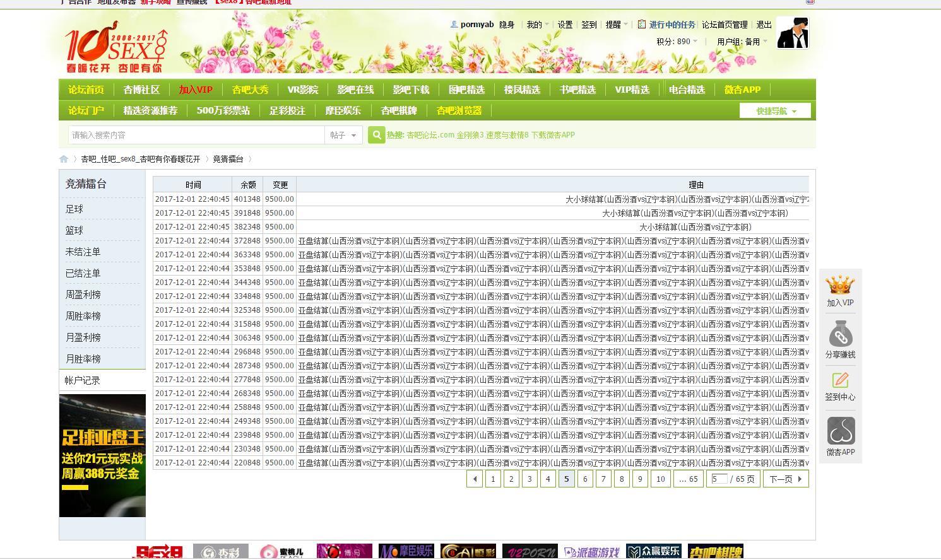This screenshot has height=560, width=941.
Task: Click the balance cell 220848
Action: pos(247,463)
